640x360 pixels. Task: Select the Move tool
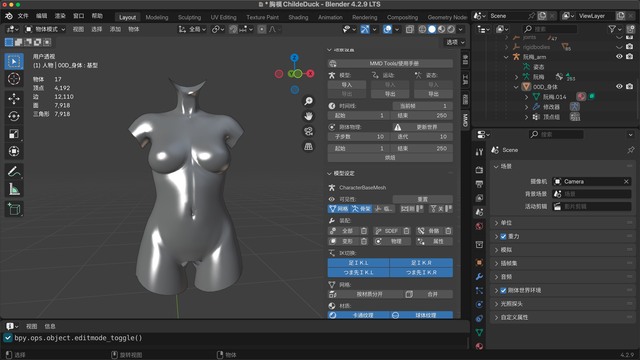14,99
